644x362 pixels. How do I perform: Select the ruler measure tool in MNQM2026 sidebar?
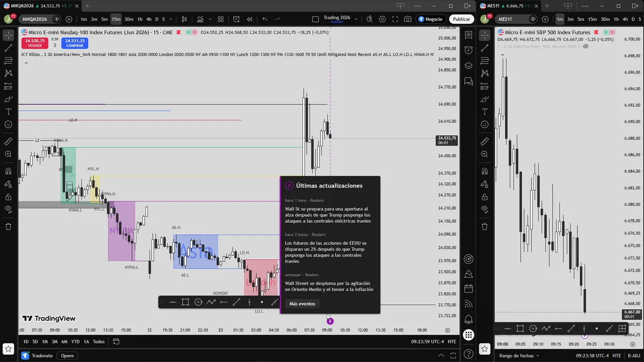[8, 142]
